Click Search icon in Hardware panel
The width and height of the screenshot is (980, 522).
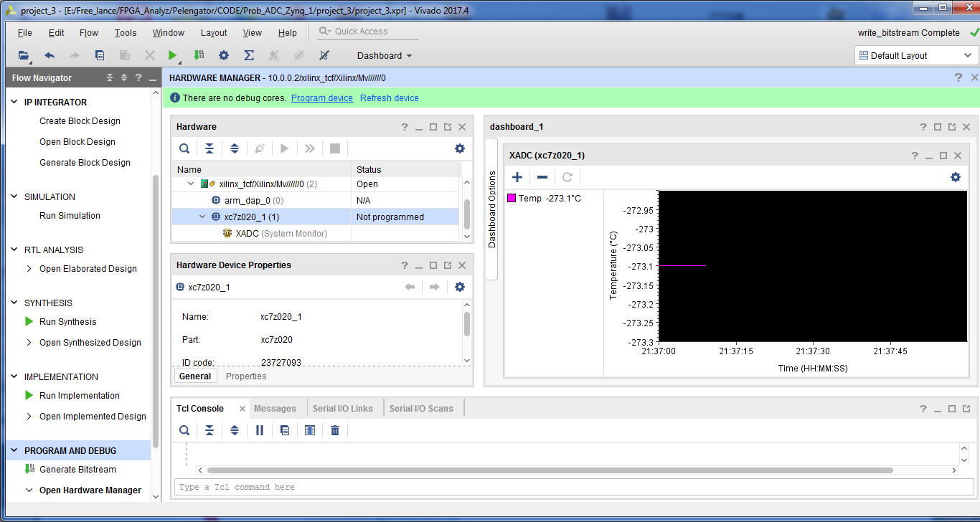184,148
